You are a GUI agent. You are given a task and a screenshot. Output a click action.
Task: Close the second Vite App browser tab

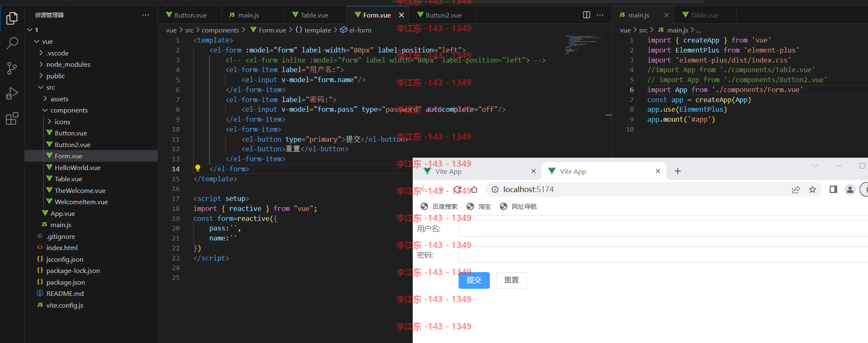click(x=658, y=171)
